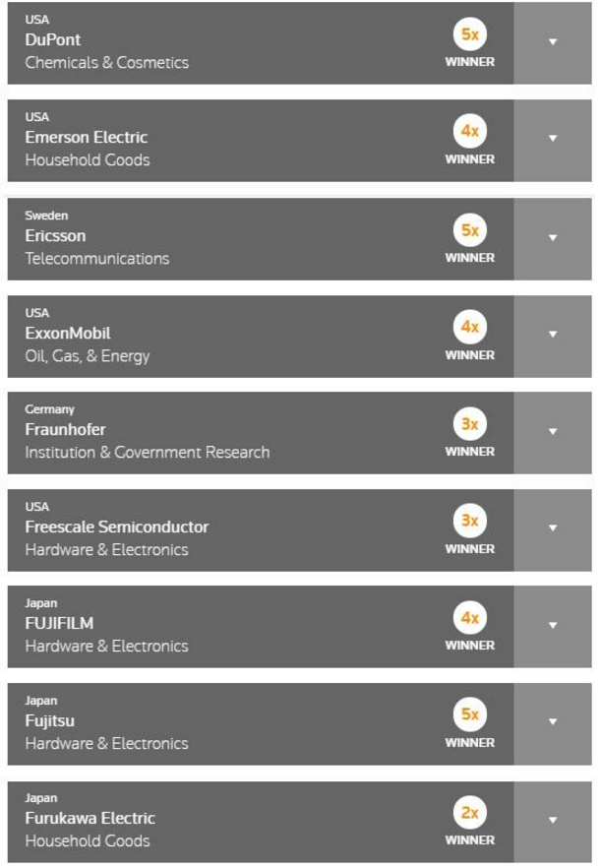The width and height of the screenshot is (601, 868).
Task: Expand the FUJIFILM row arrow
Action: tap(552, 626)
